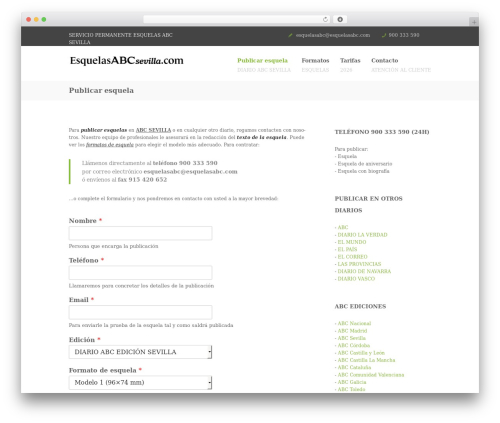Open ABC Galicia edition link

pos(352,382)
